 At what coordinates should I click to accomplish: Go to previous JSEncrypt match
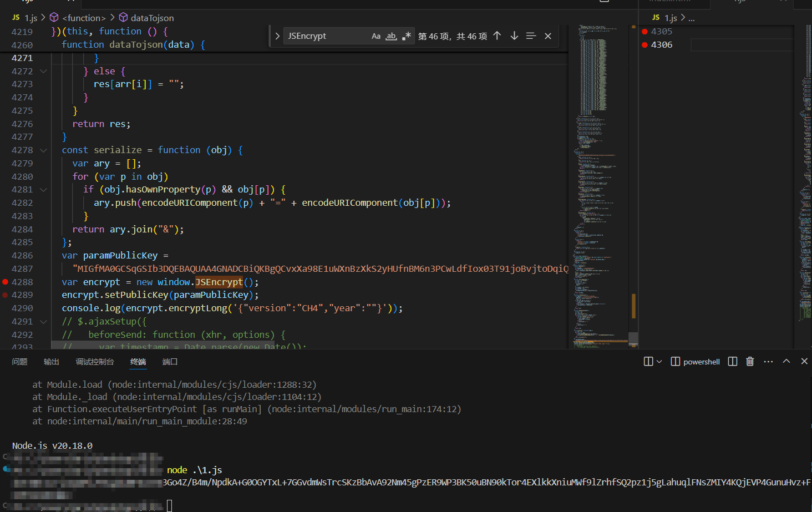pos(497,36)
